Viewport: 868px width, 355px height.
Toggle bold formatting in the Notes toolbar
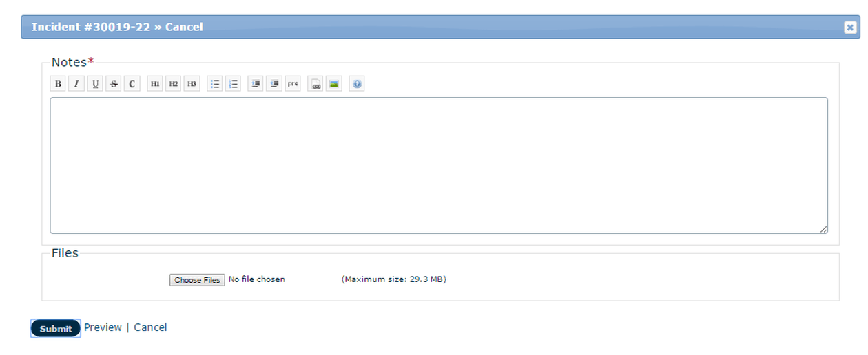tap(58, 84)
